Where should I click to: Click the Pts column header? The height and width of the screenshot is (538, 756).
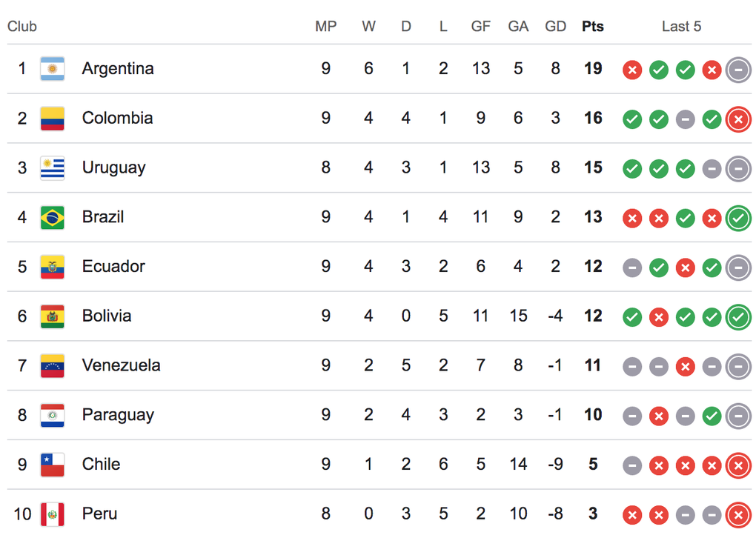click(x=592, y=27)
